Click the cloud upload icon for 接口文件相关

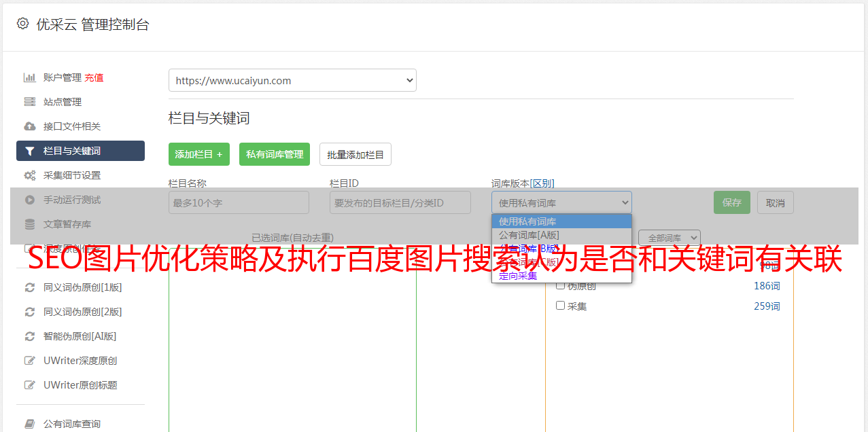[x=30, y=126]
